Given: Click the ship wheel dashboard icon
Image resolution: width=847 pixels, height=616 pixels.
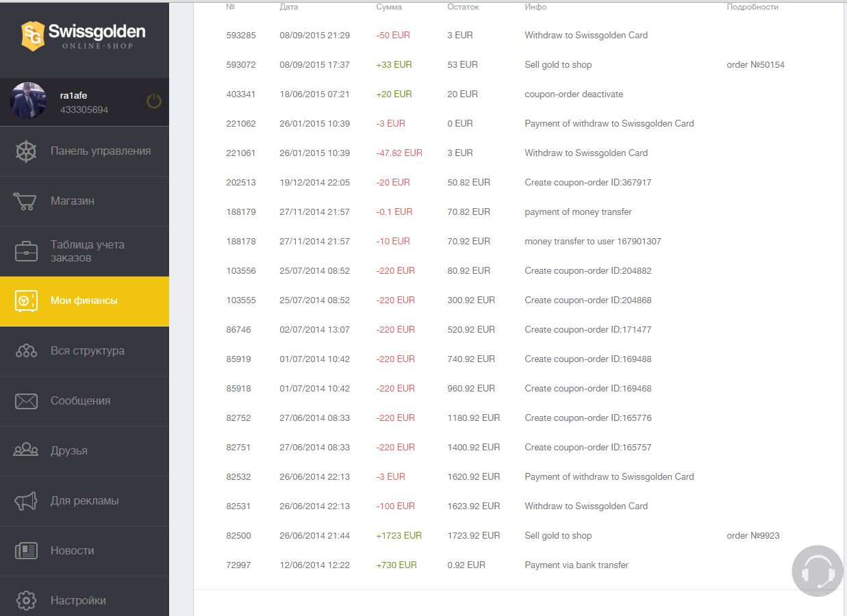Looking at the screenshot, I should coord(26,151).
